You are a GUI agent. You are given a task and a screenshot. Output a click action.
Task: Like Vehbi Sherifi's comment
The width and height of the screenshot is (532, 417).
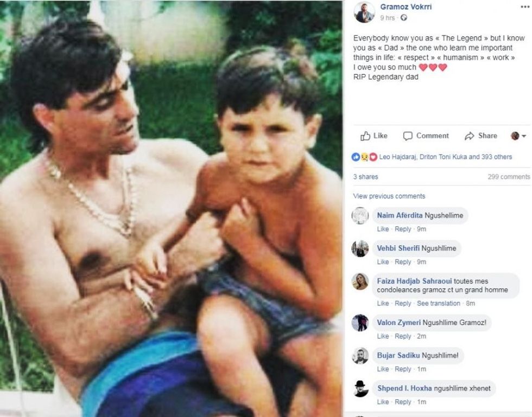pyautogui.click(x=383, y=262)
